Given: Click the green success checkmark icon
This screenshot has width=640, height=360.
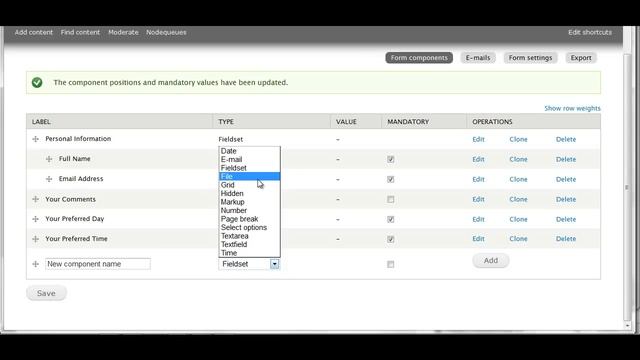Looking at the screenshot, I should [x=37, y=82].
